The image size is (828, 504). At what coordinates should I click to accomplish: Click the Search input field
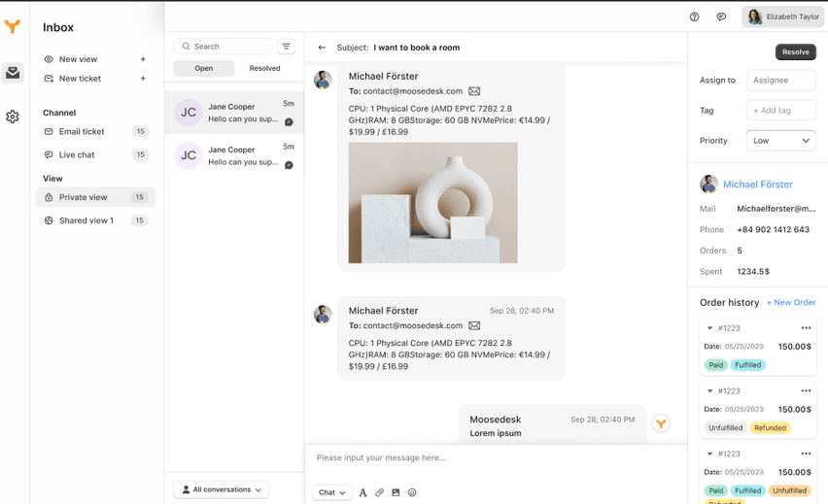(223, 47)
